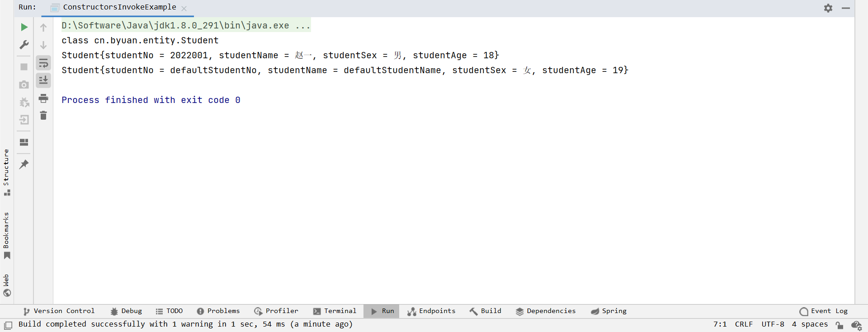Screen dimensions: 868x332
Task: Open the Spring tool window
Action: point(609,311)
